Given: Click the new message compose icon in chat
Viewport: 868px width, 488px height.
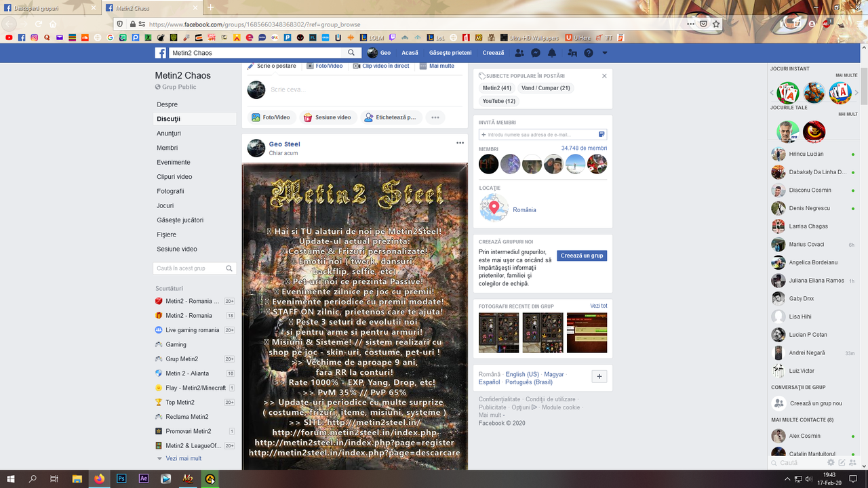Looking at the screenshot, I should (842, 462).
